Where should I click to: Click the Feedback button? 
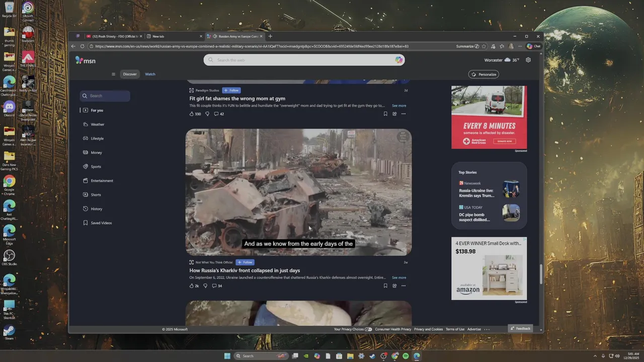click(x=520, y=328)
